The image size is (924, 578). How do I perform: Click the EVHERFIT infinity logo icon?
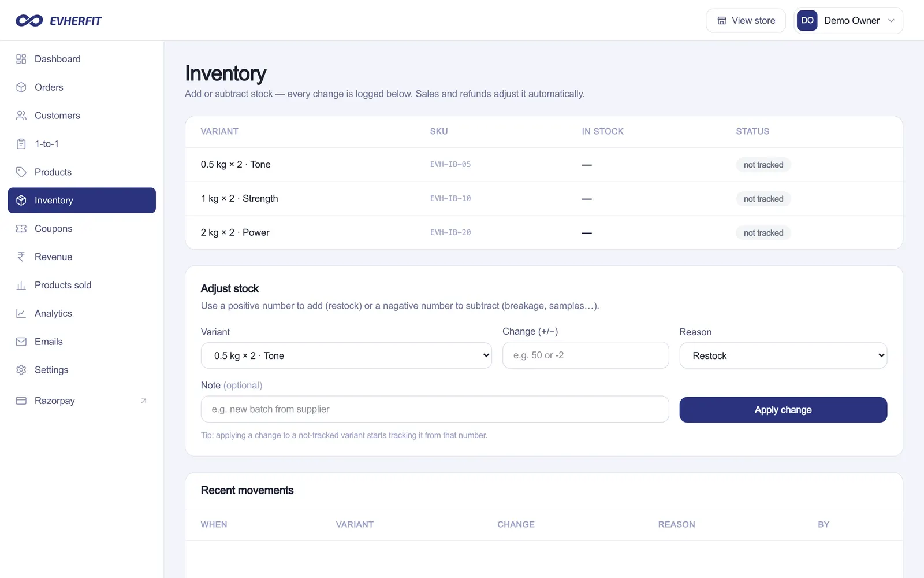click(29, 21)
